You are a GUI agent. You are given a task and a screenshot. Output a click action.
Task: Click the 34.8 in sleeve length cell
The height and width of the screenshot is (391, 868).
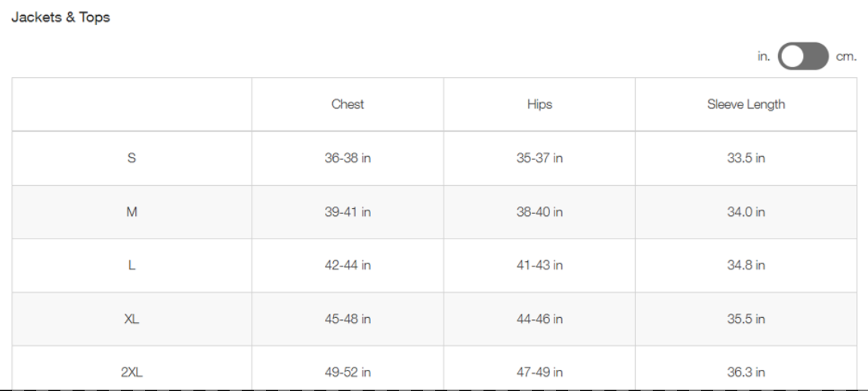pos(746,266)
